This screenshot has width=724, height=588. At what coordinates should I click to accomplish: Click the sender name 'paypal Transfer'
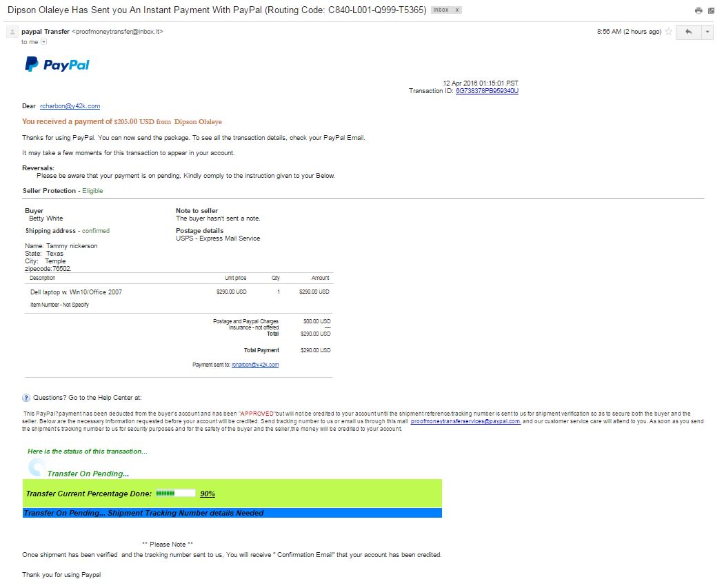pyautogui.click(x=46, y=32)
